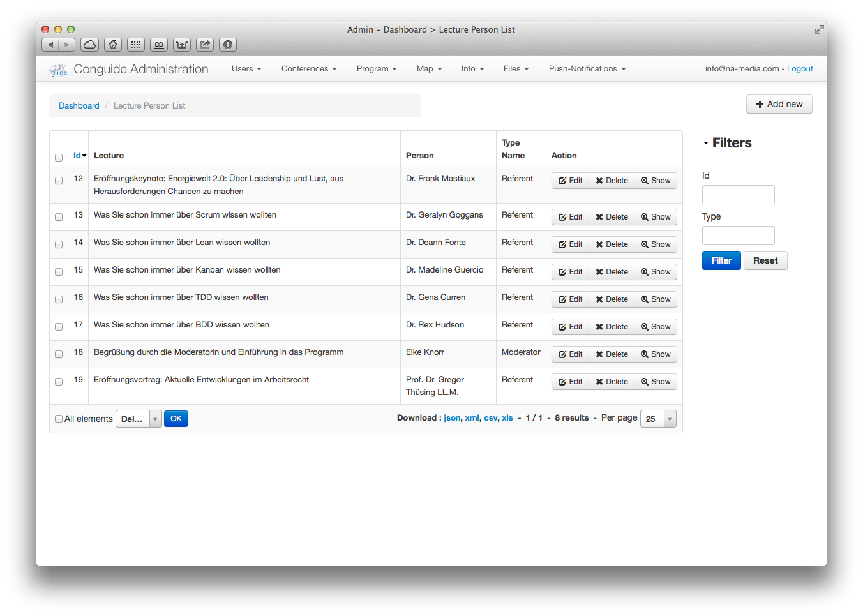
Task: Open the Per page 25 dropdown
Action: (658, 419)
